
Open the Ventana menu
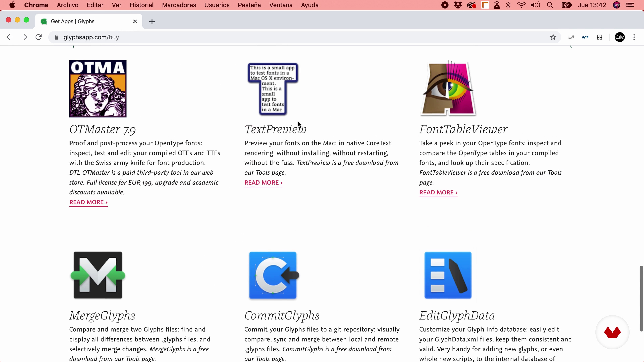281,5
